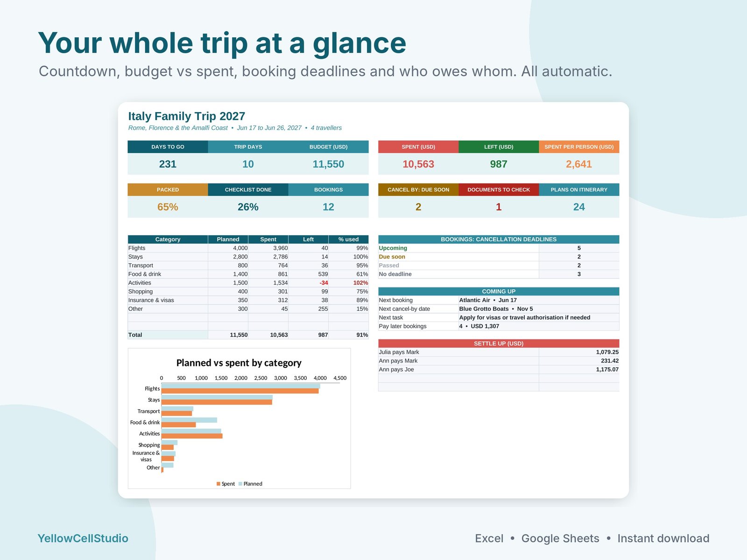Click the Italy Family Trip 2027 title

pos(186,116)
